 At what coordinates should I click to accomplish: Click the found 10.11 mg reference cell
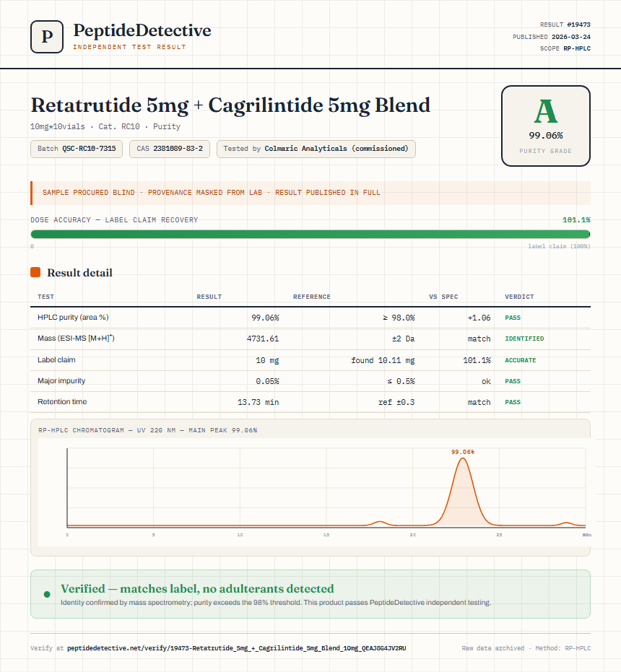click(383, 360)
